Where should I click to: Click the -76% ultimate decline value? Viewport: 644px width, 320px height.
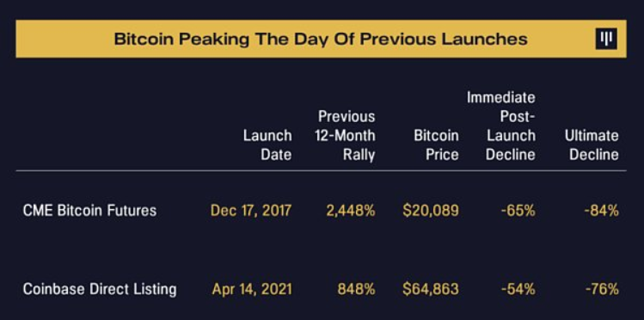602,289
